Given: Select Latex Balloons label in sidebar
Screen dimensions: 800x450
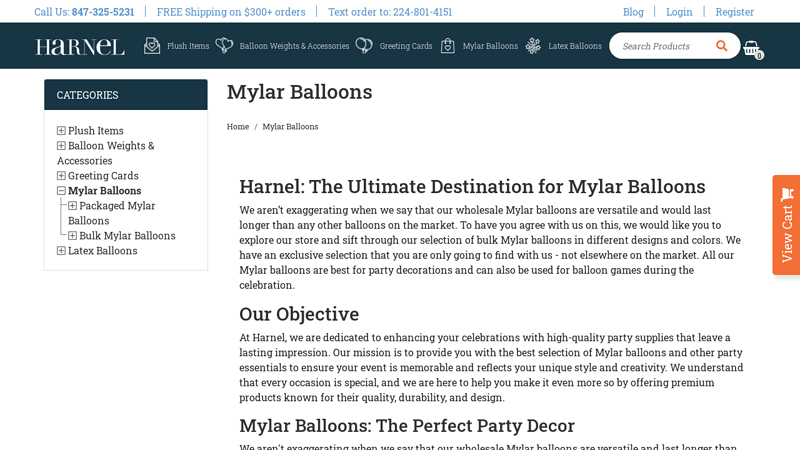Looking at the screenshot, I should 103,251.
